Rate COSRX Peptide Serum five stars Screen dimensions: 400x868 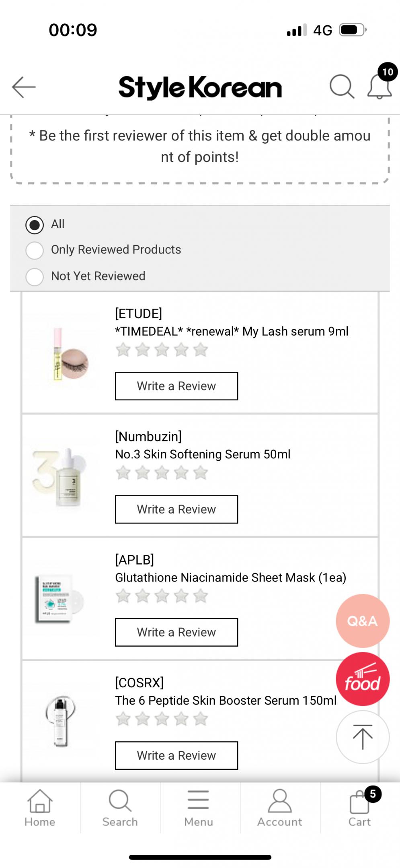click(201, 719)
